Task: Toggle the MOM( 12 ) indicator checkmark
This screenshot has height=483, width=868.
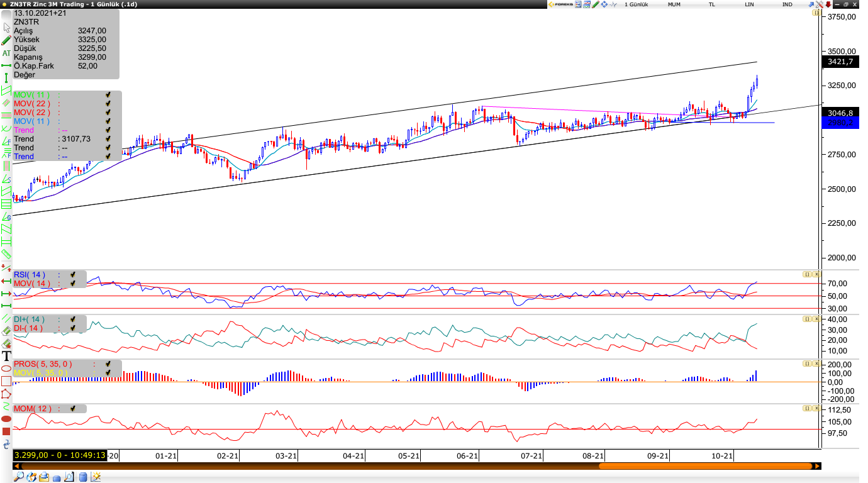Action: point(73,409)
